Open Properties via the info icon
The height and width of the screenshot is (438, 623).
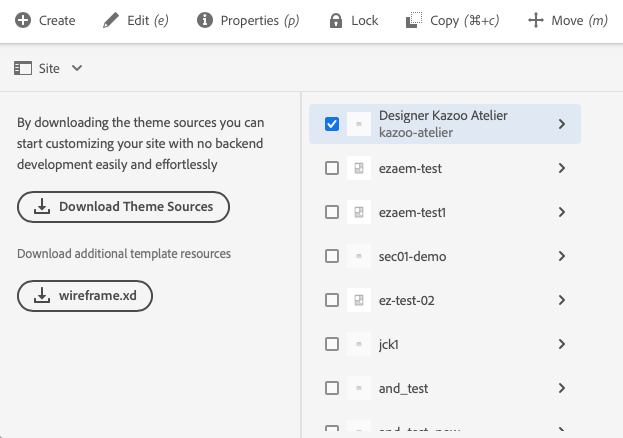pyautogui.click(x=205, y=20)
